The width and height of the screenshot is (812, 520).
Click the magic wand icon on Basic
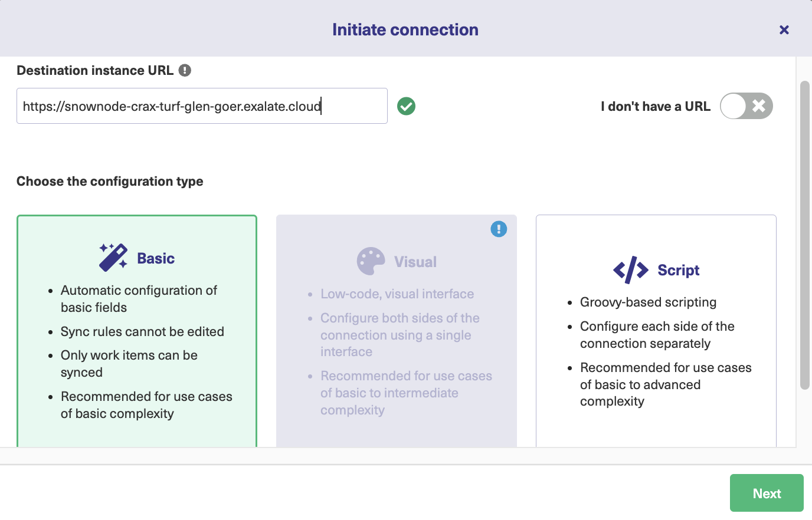coord(113,258)
